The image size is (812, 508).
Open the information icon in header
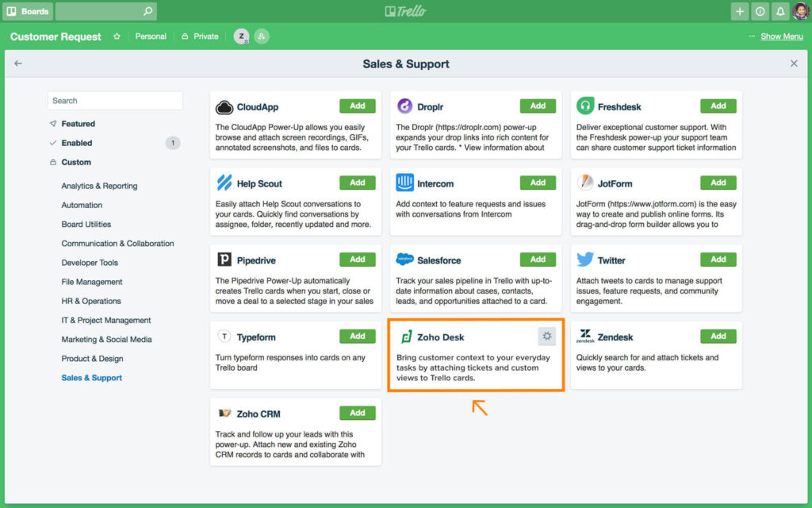point(760,11)
